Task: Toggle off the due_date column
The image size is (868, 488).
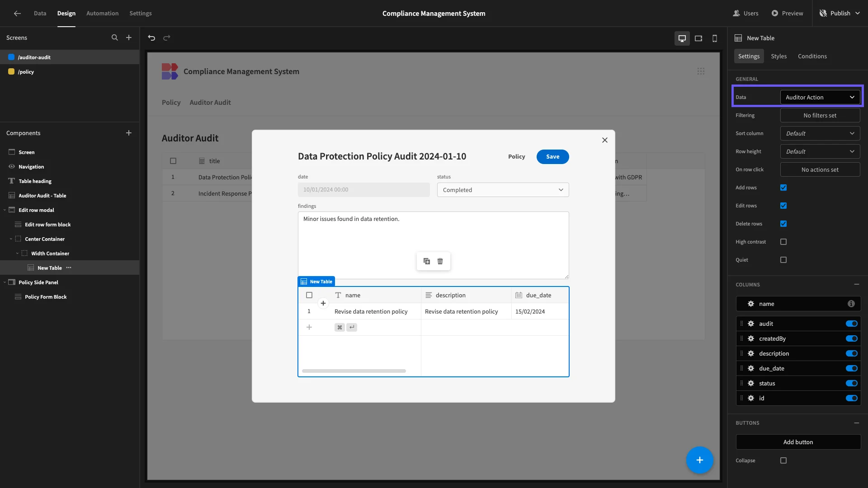Action: point(852,368)
